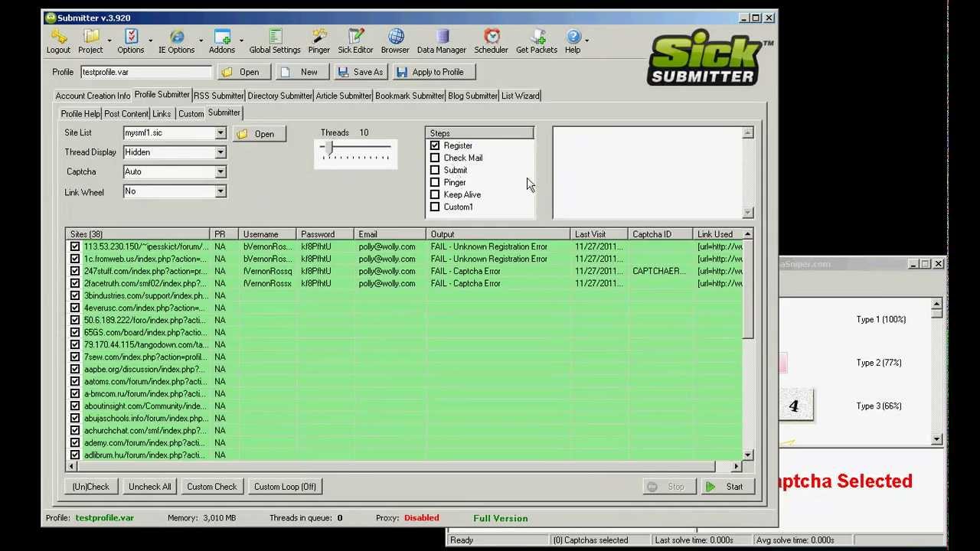The width and height of the screenshot is (980, 551).
Task: Launch the Pinger tool icon
Action: [x=319, y=41]
